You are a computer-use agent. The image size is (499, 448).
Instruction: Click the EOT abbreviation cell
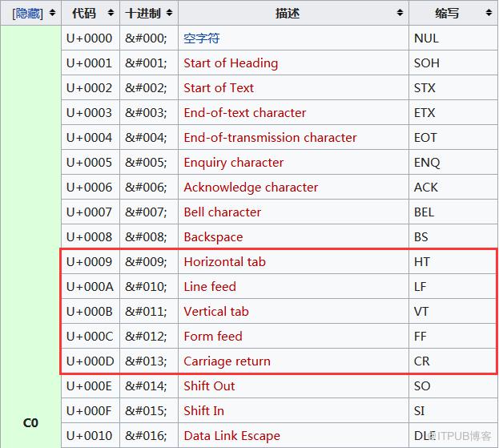[x=453, y=138]
